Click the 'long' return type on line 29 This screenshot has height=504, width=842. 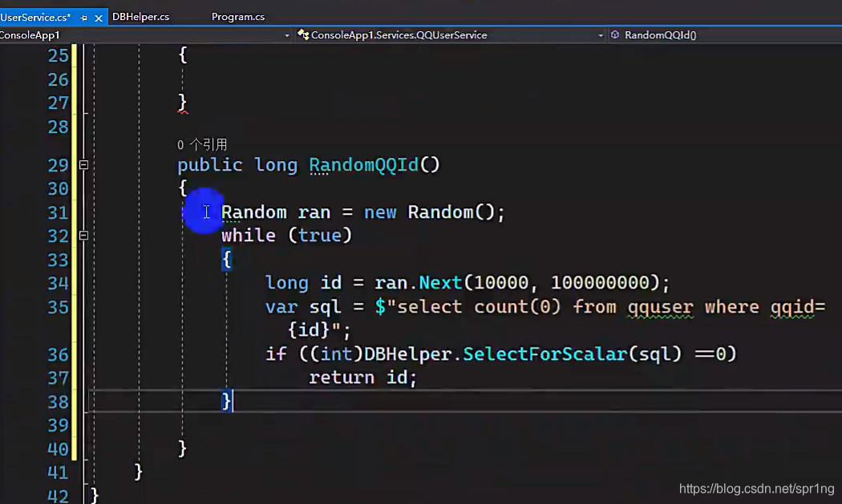coord(276,165)
